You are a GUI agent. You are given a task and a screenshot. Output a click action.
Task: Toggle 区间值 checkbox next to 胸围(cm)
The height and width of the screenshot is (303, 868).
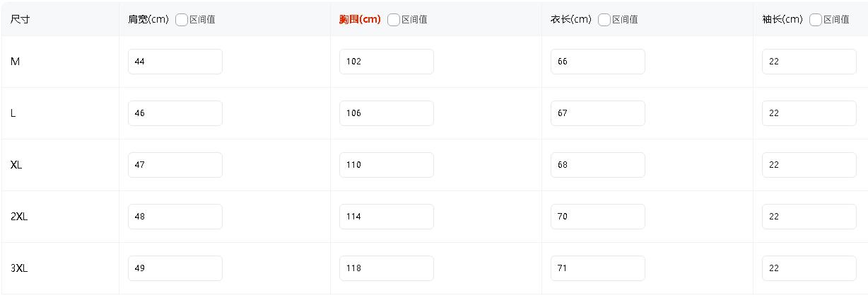pos(394,20)
